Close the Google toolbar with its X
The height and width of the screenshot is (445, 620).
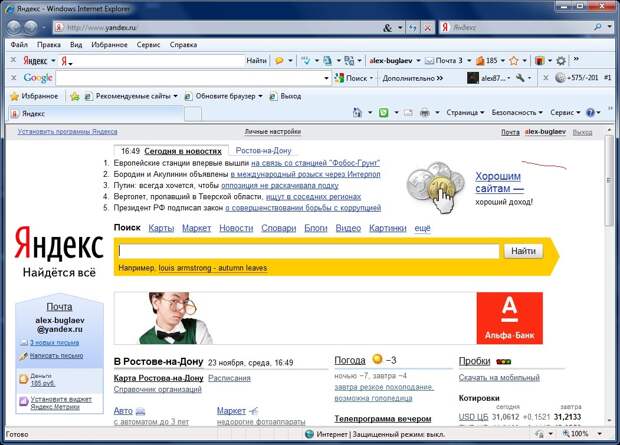point(13,78)
